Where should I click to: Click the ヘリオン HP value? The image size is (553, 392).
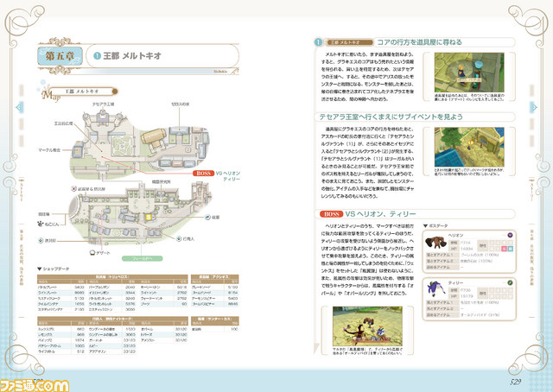tap(467, 249)
